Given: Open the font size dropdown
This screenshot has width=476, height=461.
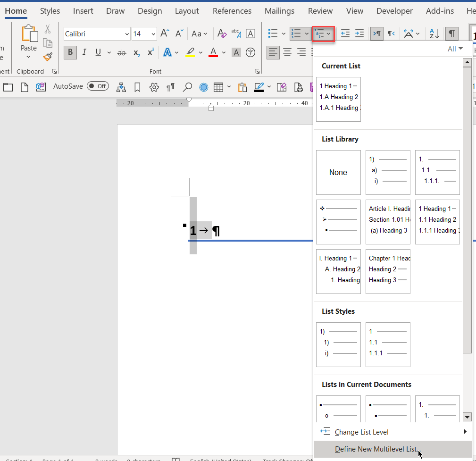Looking at the screenshot, I should click(x=153, y=34).
